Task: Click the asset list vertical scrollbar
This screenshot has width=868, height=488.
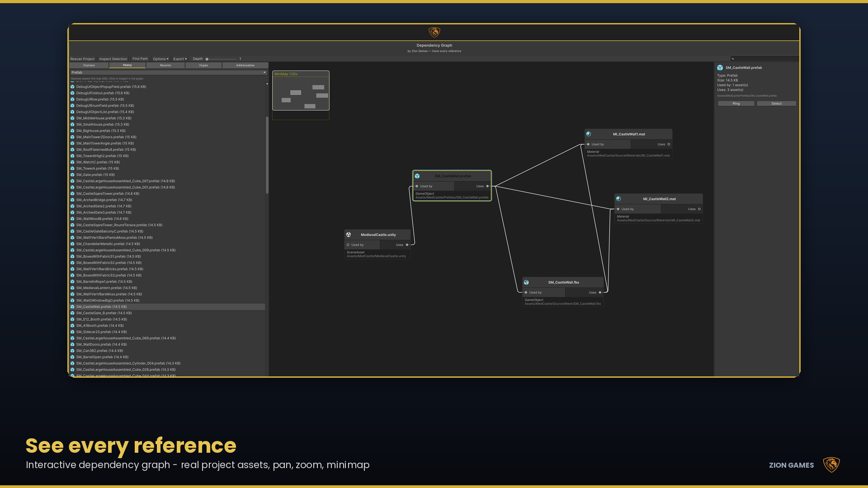Action: [267, 155]
